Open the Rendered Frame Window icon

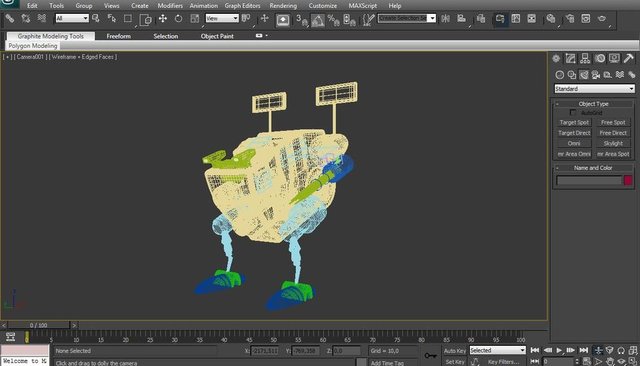tap(586, 18)
